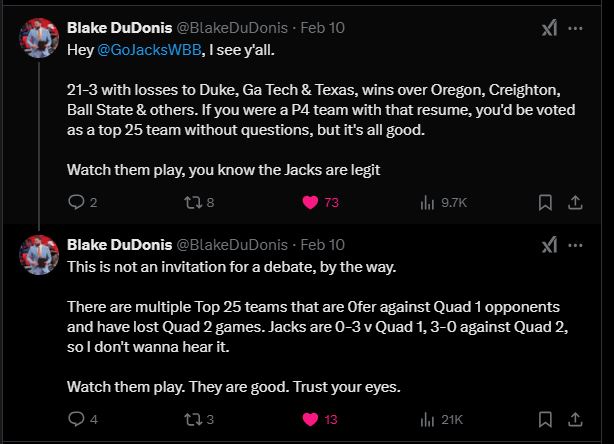Bookmark the second tweet about Quad 1 opponents
614x444 pixels.
click(x=545, y=419)
